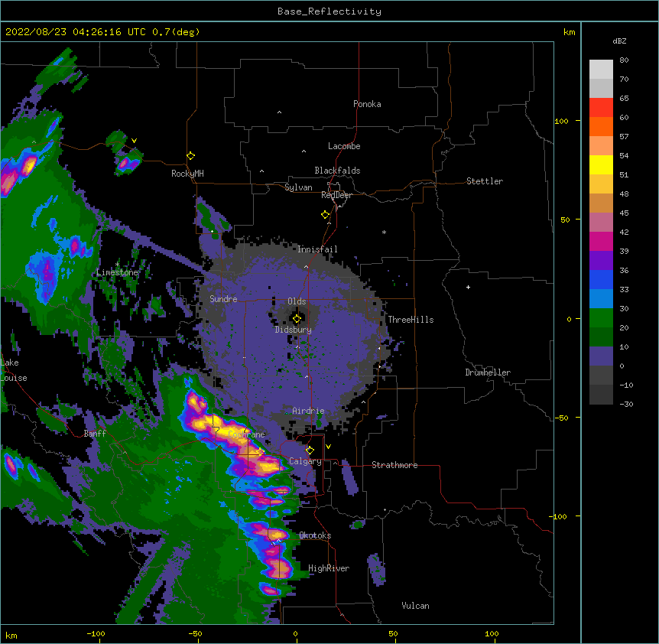
Task: Click the Olds city label
Action: pos(297,301)
